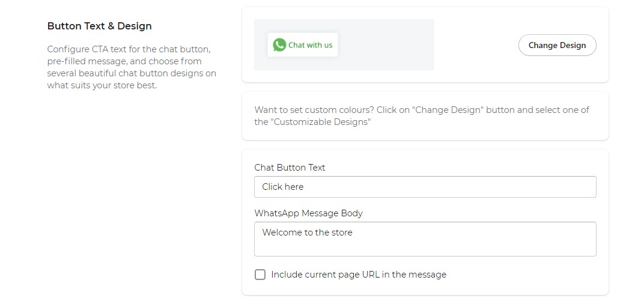Click the 'several beautiful chat button designs' line
This screenshot has height=301, width=644.
(x=132, y=73)
